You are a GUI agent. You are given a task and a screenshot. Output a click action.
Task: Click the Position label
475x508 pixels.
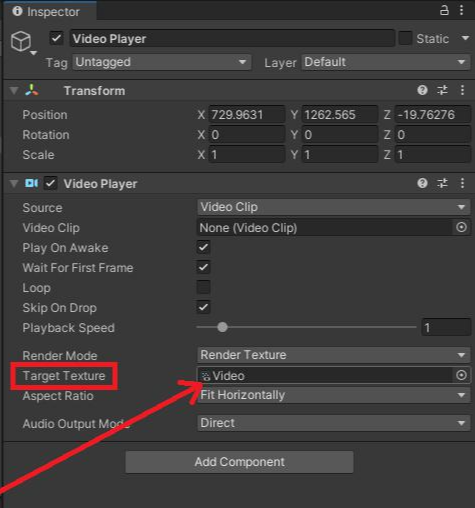click(x=45, y=115)
